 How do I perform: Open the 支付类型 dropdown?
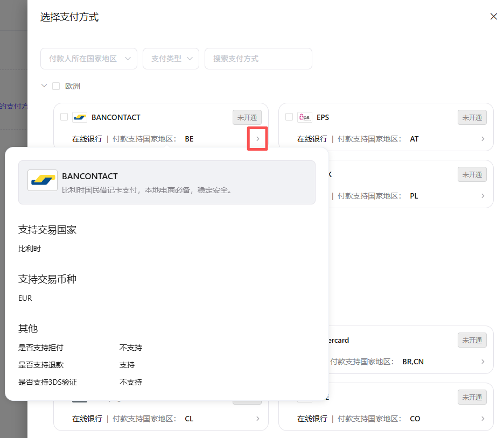tap(171, 59)
